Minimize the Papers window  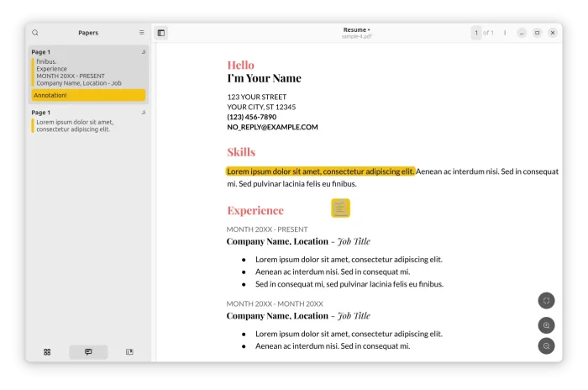click(522, 33)
